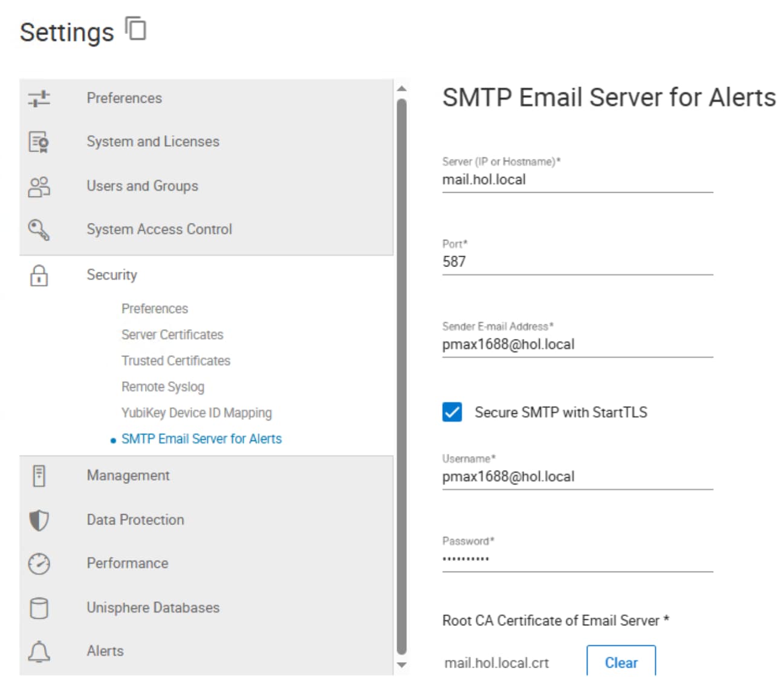
Task: Click the Security padlock icon
Action: click(x=39, y=275)
